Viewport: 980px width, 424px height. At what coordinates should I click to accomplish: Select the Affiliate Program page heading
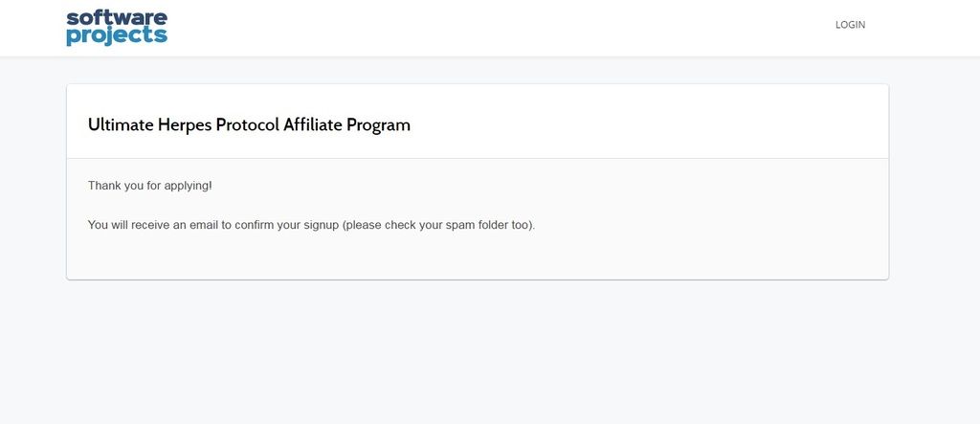point(249,124)
